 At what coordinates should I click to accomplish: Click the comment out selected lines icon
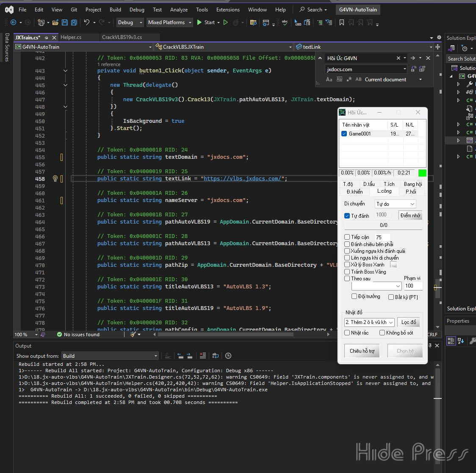[x=320, y=22]
